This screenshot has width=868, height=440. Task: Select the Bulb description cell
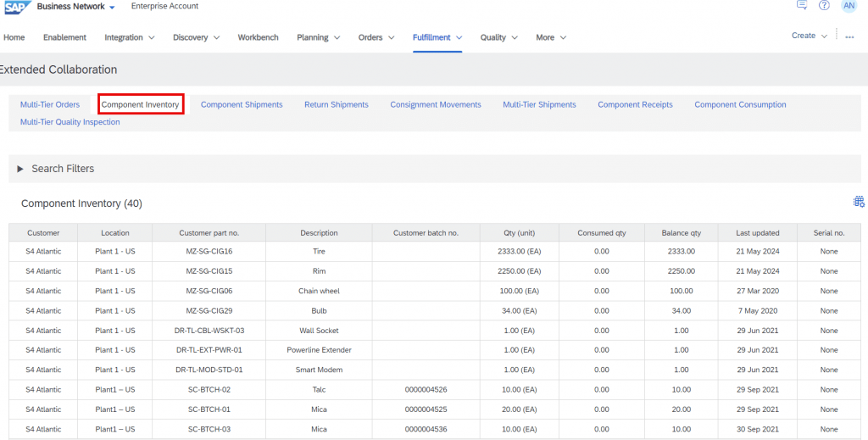tap(319, 311)
